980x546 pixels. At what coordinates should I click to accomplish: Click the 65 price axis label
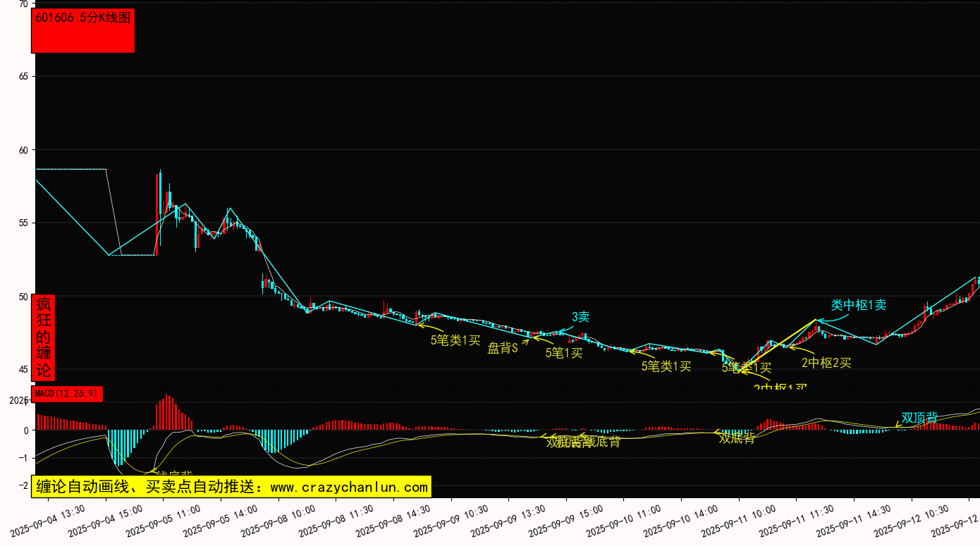tap(23, 76)
